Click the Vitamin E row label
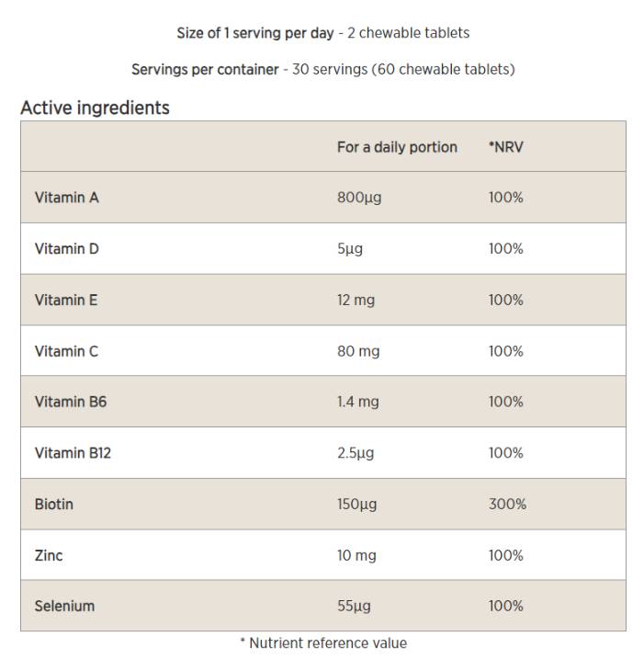Viewport: 644px width, 659px height. [x=65, y=300]
